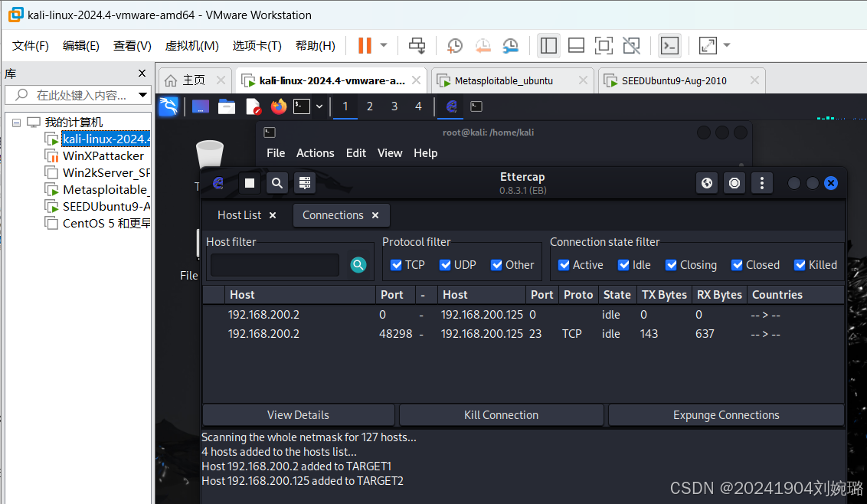This screenshot has width=867, height=504.
Task: Switch to the Metasploitable_ubuntu tab
Action: coord(503,80)
